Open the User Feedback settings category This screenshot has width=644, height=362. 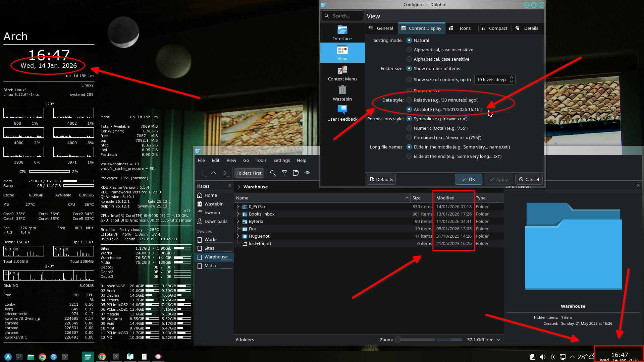[x=342, y=113]
